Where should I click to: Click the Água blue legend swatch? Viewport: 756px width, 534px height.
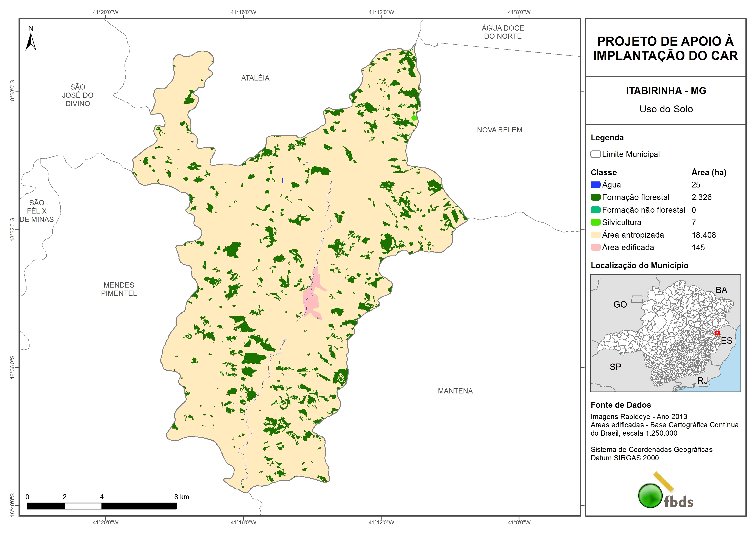(x=595, y=185)
